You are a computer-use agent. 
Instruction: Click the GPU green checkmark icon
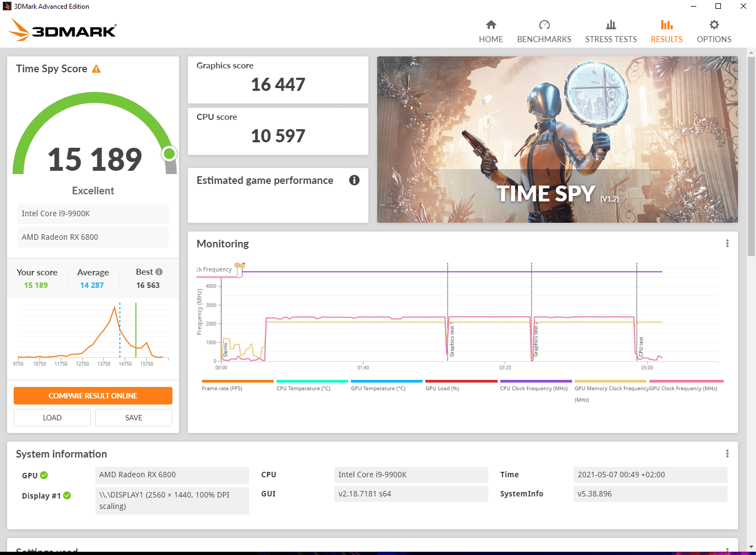pos(44,475)
